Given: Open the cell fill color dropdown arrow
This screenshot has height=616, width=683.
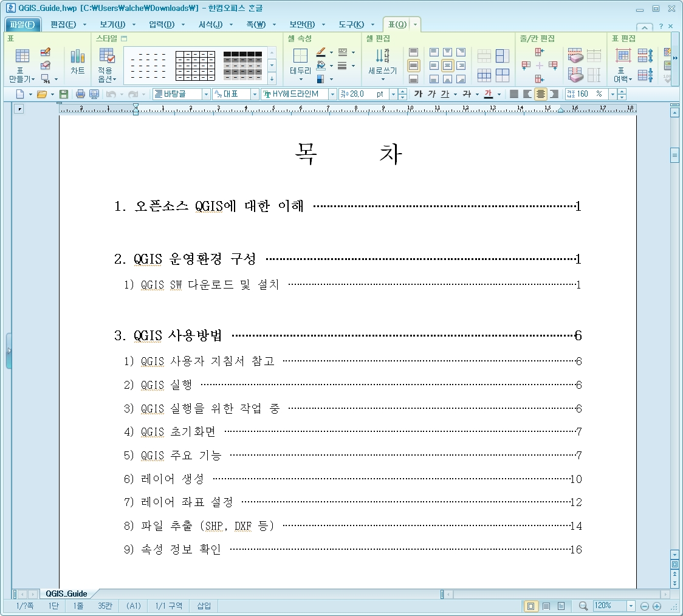Looking at the screenshot, I should pyautogui.click(x=332, y=66).
